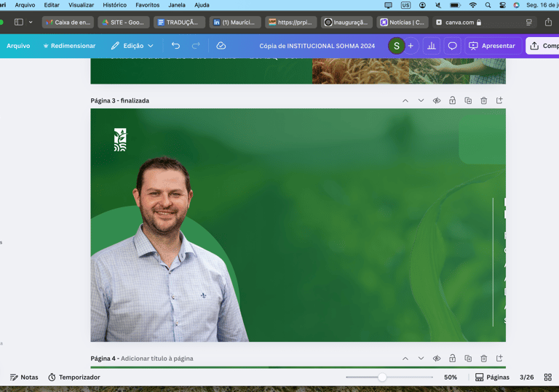Viewport: 559px width, 392px height.
Task: Click the Redimensionar button
Action: (70, 46)
